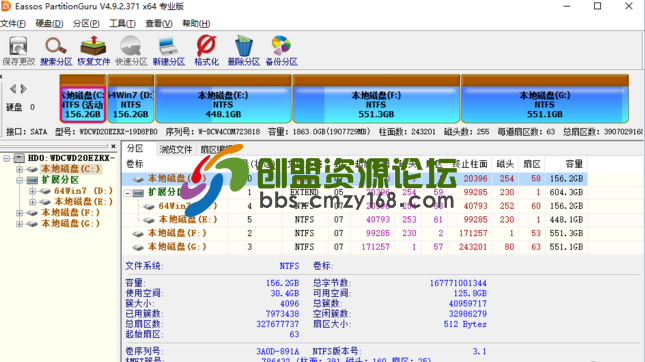Viewport: 645px width, 362px height.
Task: Switch to the 分区 tab
Action: 135,149
